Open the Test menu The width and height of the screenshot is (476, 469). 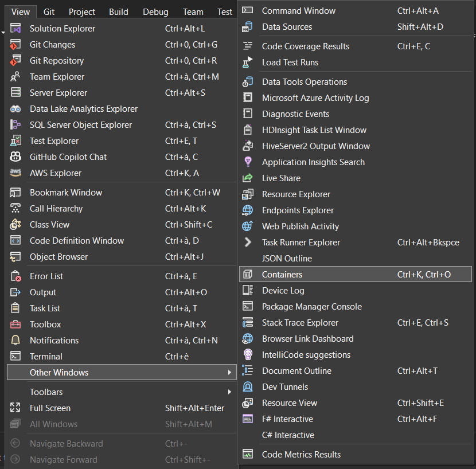coord(225,12)
